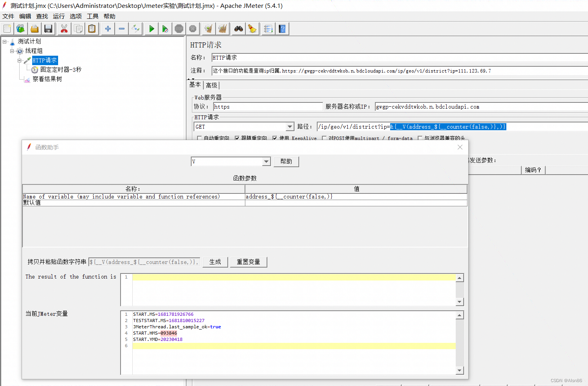Viewport: 588px width, 386px height.
Task: Switch to the 高级 tab
Action: pyautogui.click(x=212, y=85)
